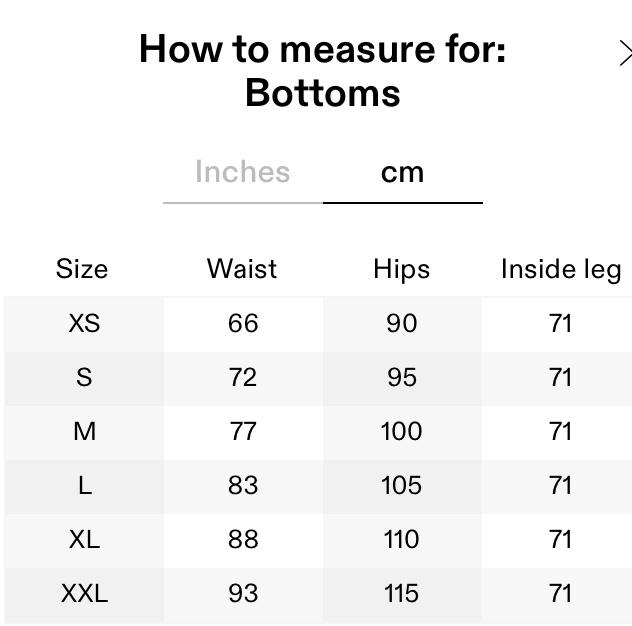Click waist value 66 for XS
Viewport: 632px width, 626px height.
[243, 323]
